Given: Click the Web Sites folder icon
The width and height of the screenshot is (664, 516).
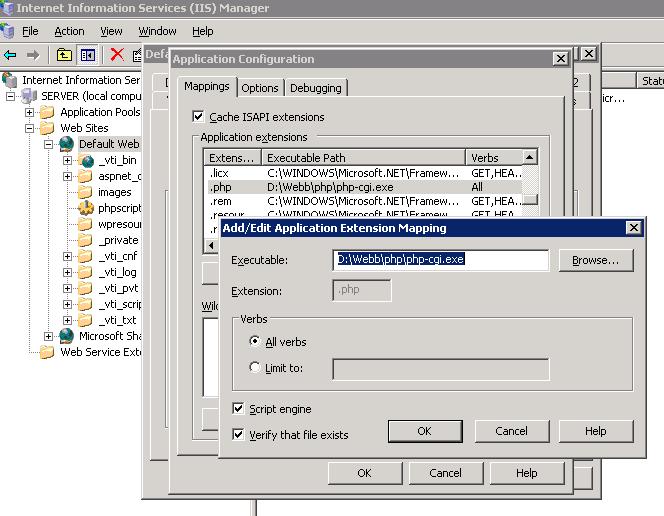Looking at the screenshot, I should click(47, 128).
